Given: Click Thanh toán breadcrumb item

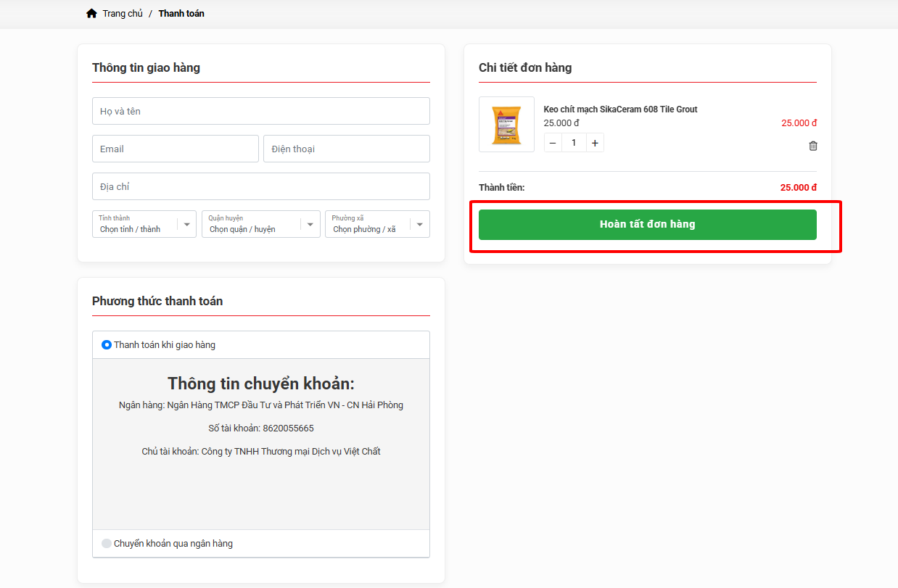Looking at the screenshot, I should point(181,14).
